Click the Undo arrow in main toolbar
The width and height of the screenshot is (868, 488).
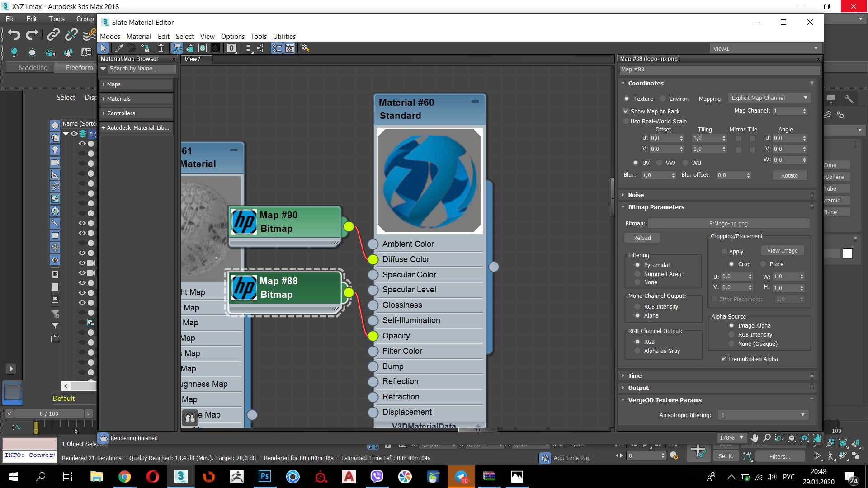tap(14, 35)
